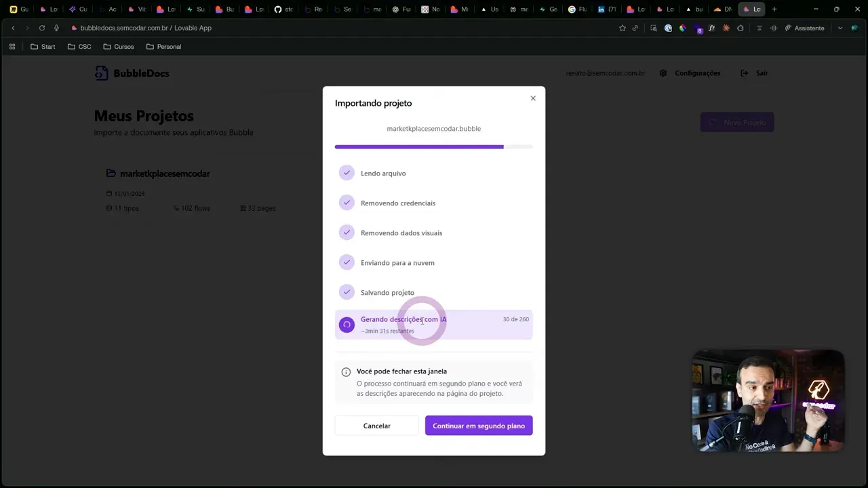The height and width of the screenshot is (488, 868).
Task: Click the checkmark beside Salvando projeto
Action: tap(347, 292)
